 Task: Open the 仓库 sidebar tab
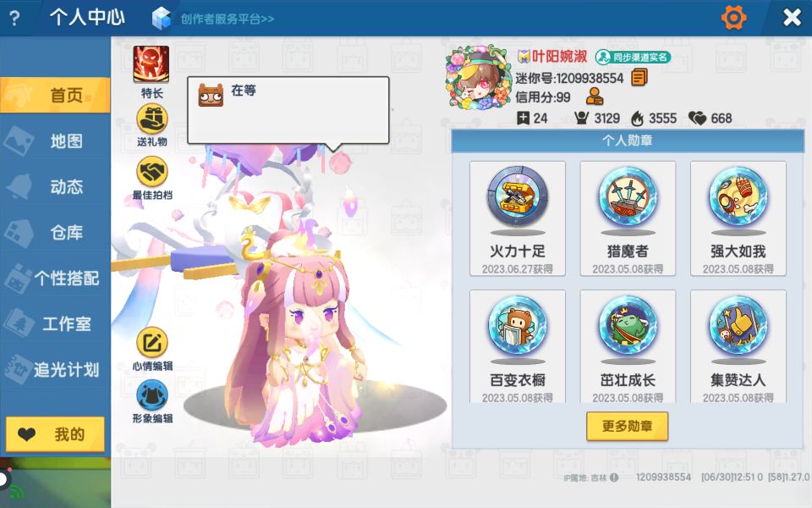(55, 232)
